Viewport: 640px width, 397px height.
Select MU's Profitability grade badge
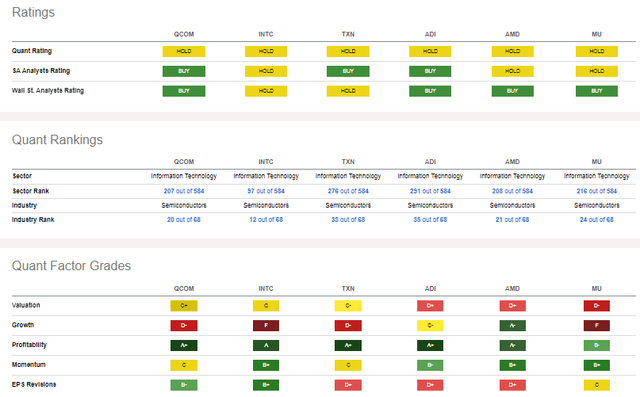coord(597,346)
